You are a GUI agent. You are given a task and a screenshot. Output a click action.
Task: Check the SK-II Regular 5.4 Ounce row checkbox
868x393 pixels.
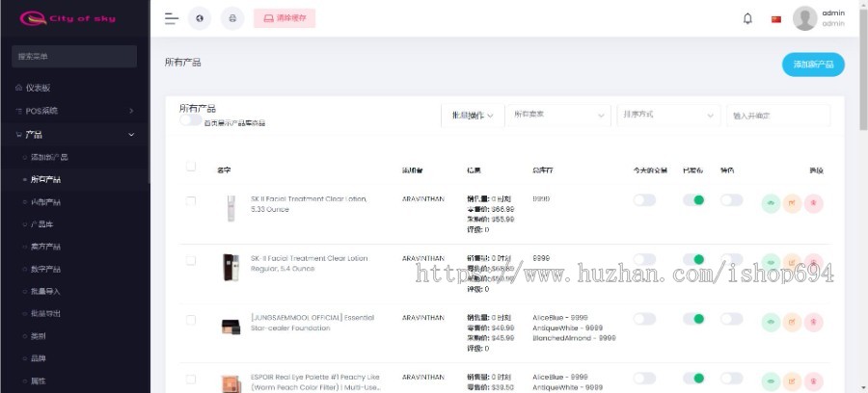pyautogui.click(x=191, y=260)
